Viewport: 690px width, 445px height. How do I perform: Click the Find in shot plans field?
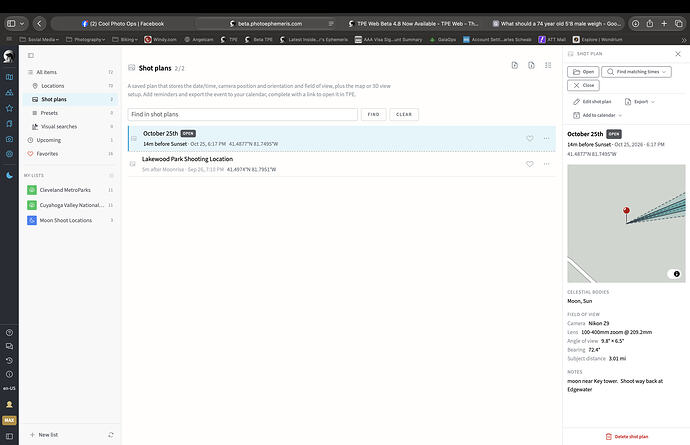[x=242, y=114]
